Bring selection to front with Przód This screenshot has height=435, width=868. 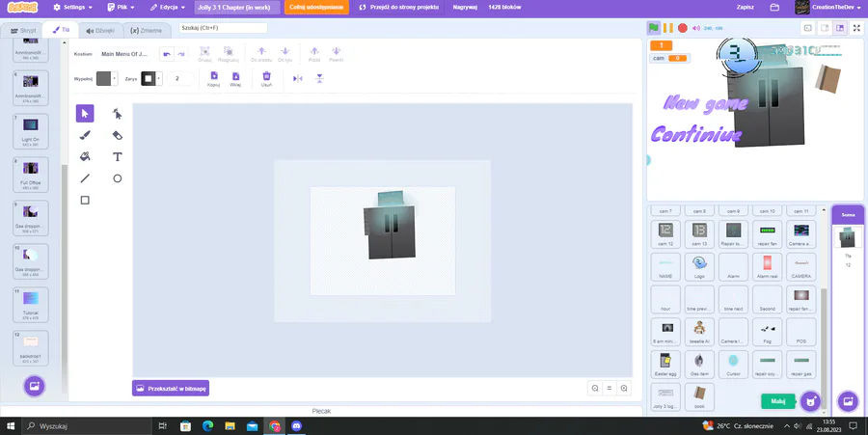(x=314, y=54)
